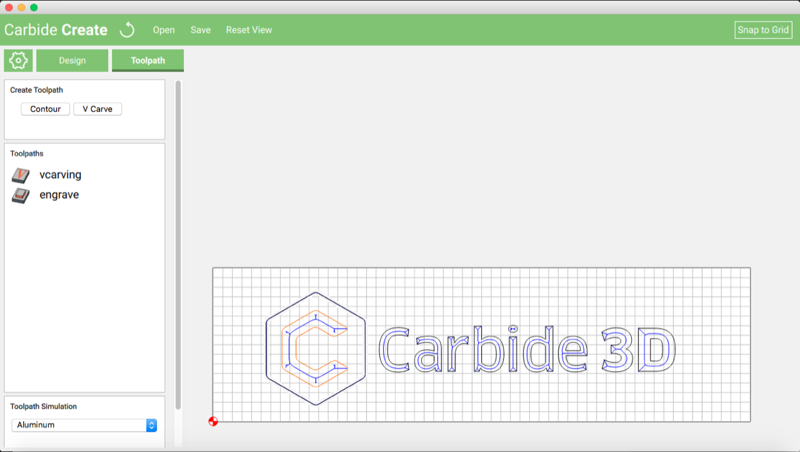This screenshot has height=452, width=800.
Task: Create a Contour toolpath
Action: (45, 109)
